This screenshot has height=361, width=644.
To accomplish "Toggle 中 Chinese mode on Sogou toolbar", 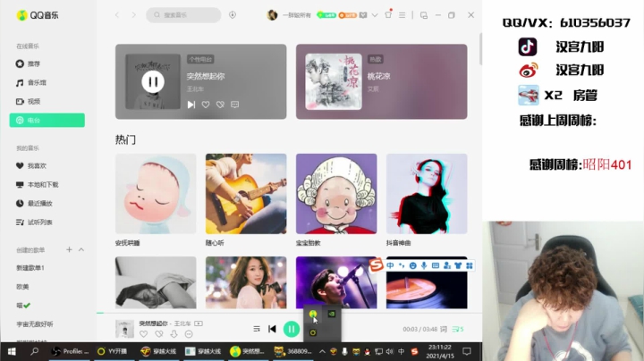I will (x=390, y=265).
